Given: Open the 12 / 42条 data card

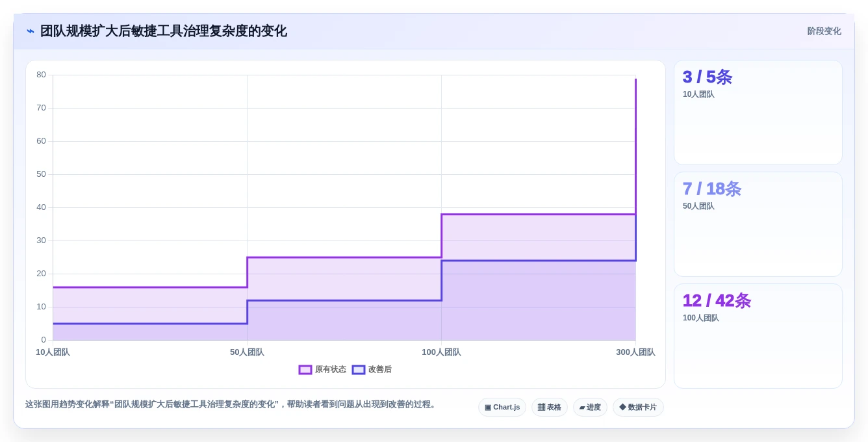Looking at the screenshot, I should point(758,336).
